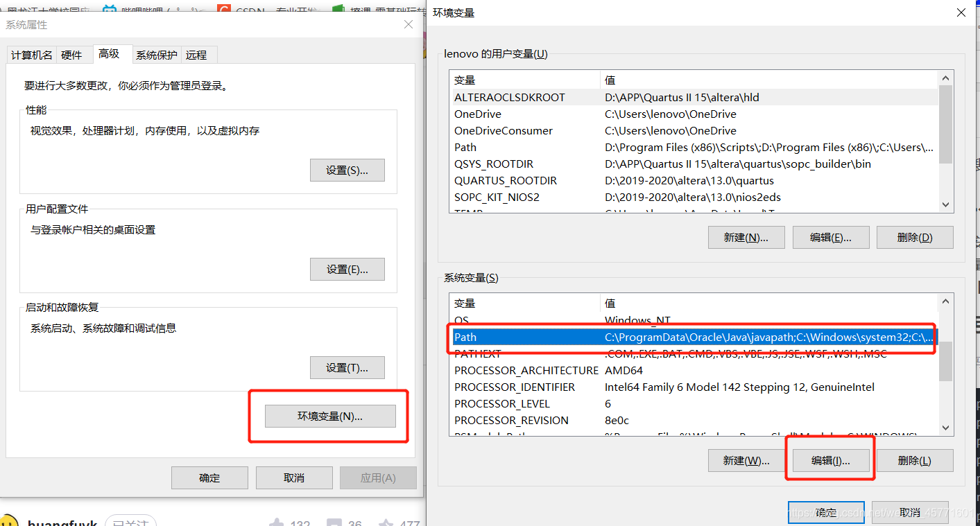The image size is (980, 526).
Task: Click D:\2019-2020\altera\13.0\quartus value
Action: [x=689, y=181]
